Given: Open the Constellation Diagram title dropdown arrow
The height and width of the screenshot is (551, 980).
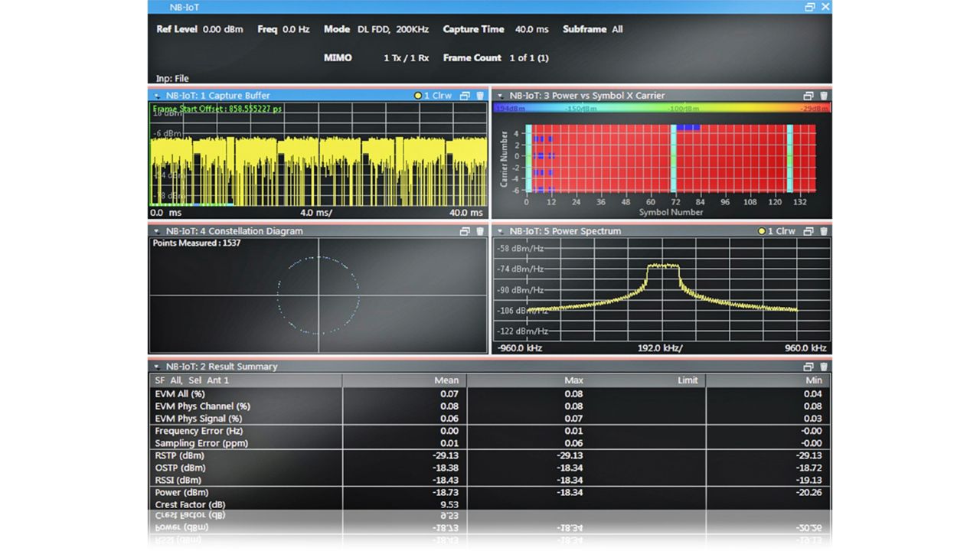Looking at the screenshot, I should click(157, 232).
